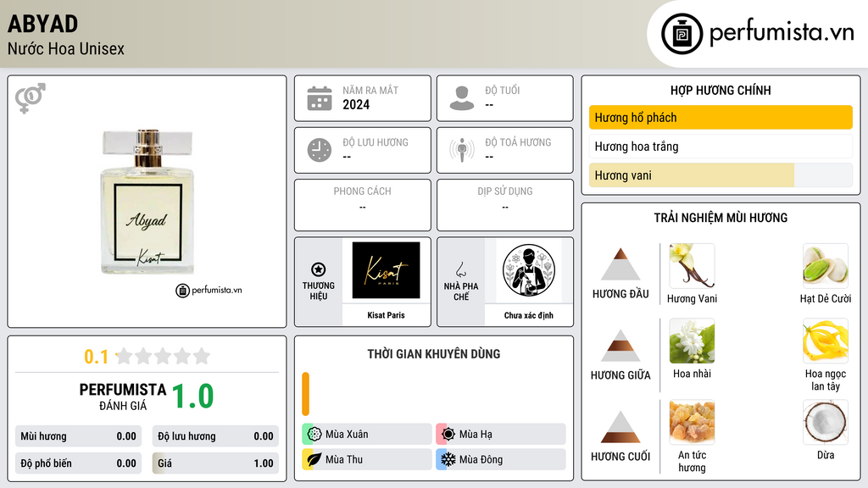Click the 0.1 user rating number
Image resolution: width=868 pixels, height=488 pixels.
coord(96,357)
